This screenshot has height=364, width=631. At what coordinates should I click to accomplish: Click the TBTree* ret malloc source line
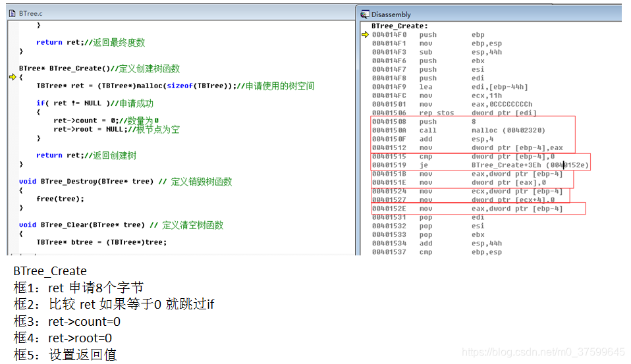pyautogui.click(x=175, y=86)
